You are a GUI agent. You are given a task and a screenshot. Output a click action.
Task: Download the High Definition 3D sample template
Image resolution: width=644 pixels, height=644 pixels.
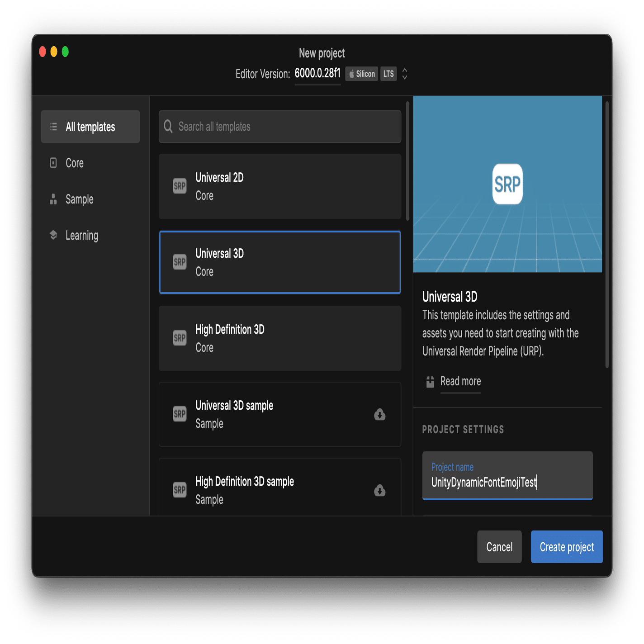[380, 490]
